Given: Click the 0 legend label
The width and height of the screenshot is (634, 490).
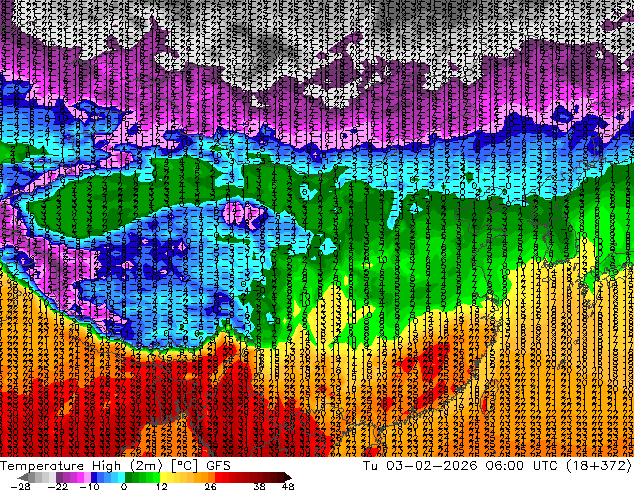Looking at the screenshot, I should 124,486.
